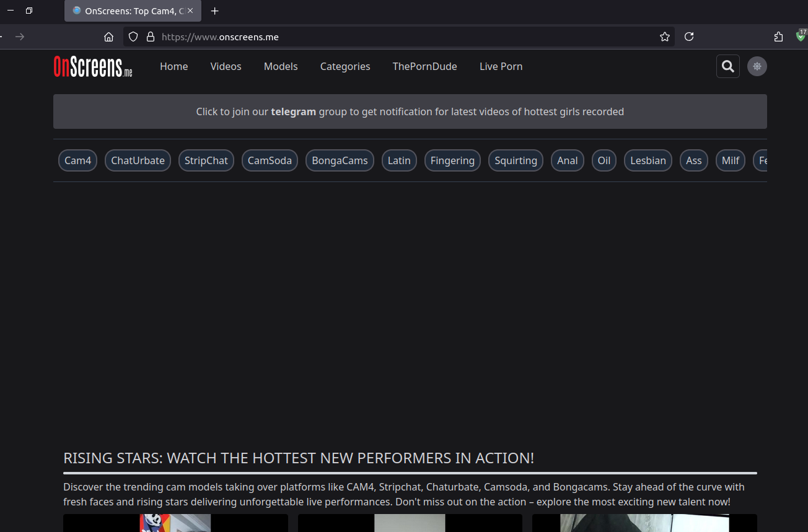Viewport: 808px width, 532px height.
Task: Toggle the site light/dark theme button
Action: click(x=757, y=66)
